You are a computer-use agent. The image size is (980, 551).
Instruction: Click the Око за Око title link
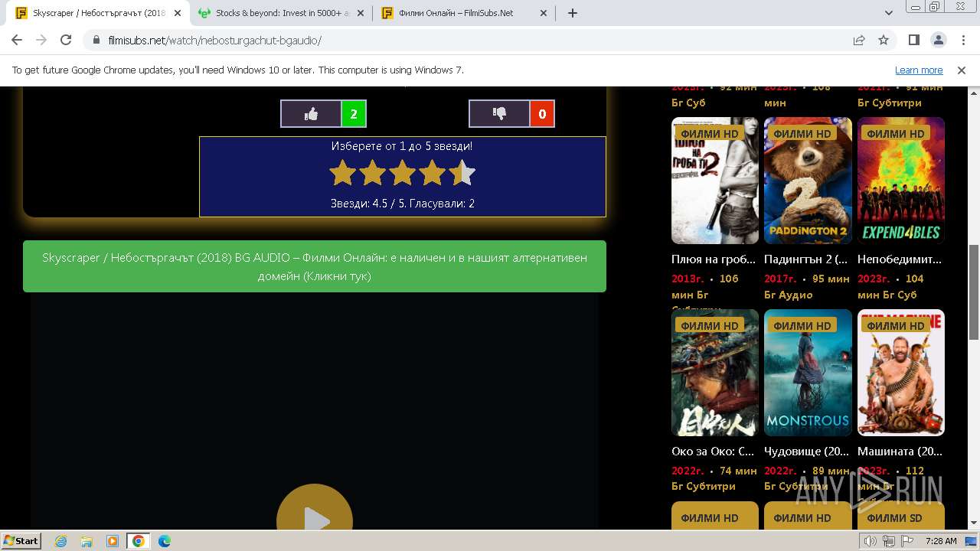(x=713, y=452)
